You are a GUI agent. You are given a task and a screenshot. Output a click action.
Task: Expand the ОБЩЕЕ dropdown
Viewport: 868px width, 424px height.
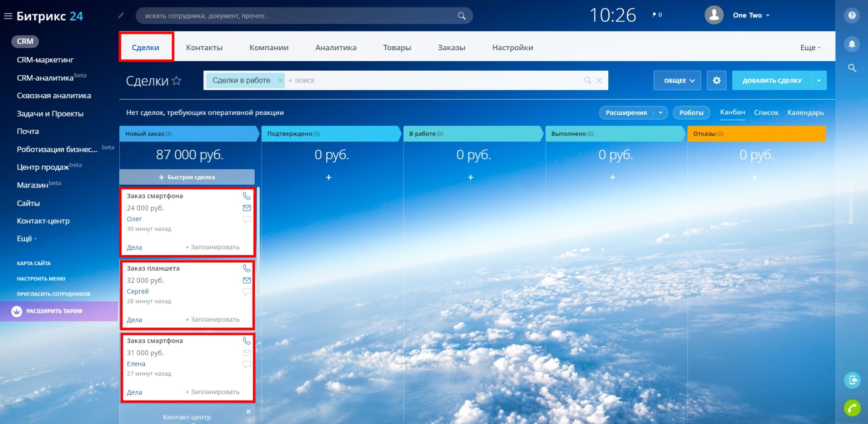[x=677, y=80]
